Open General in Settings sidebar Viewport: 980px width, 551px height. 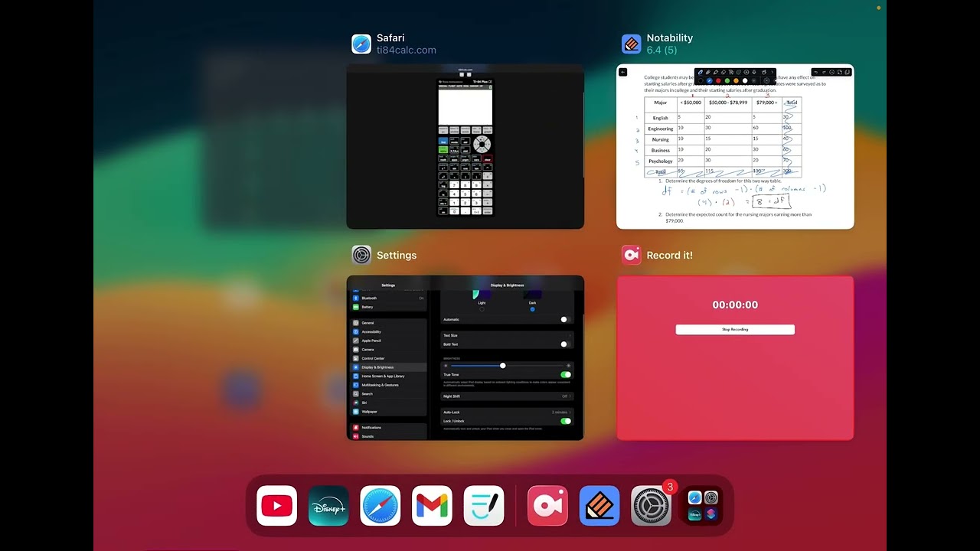[x=387, y=323]
